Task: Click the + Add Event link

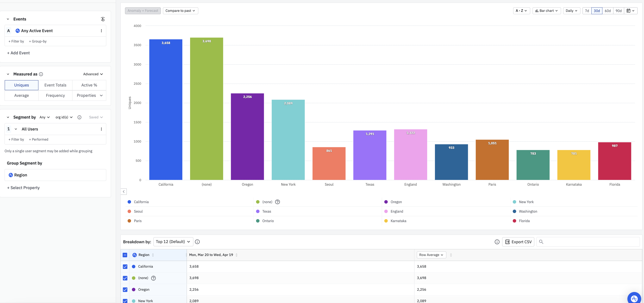Action: (x=19, y=53)
